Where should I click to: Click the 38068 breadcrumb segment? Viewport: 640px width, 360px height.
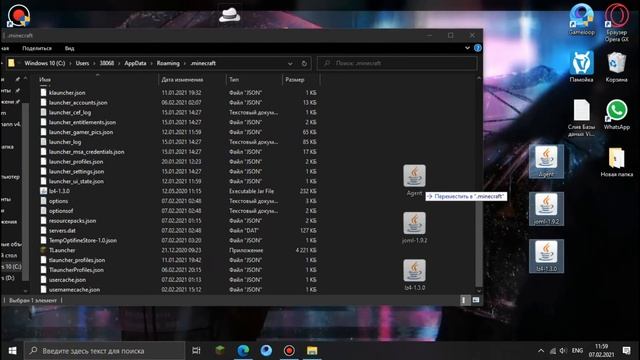pos(107,63)
